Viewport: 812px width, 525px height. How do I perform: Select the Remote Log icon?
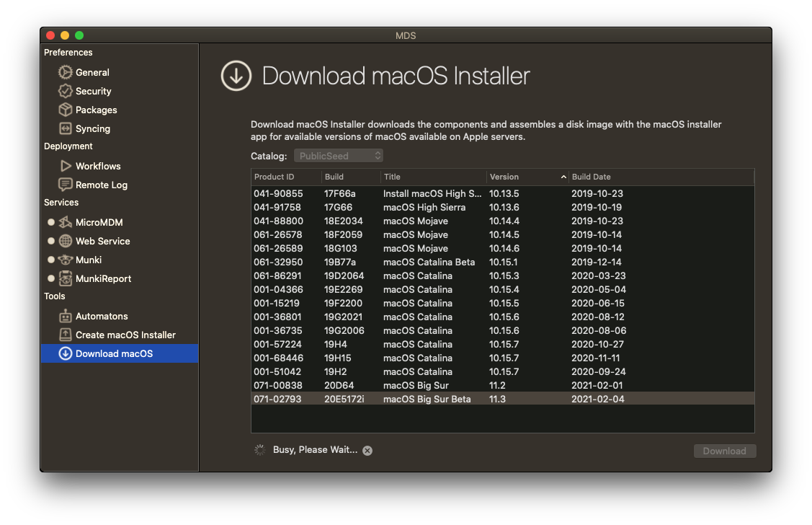(x=65, y=185)
